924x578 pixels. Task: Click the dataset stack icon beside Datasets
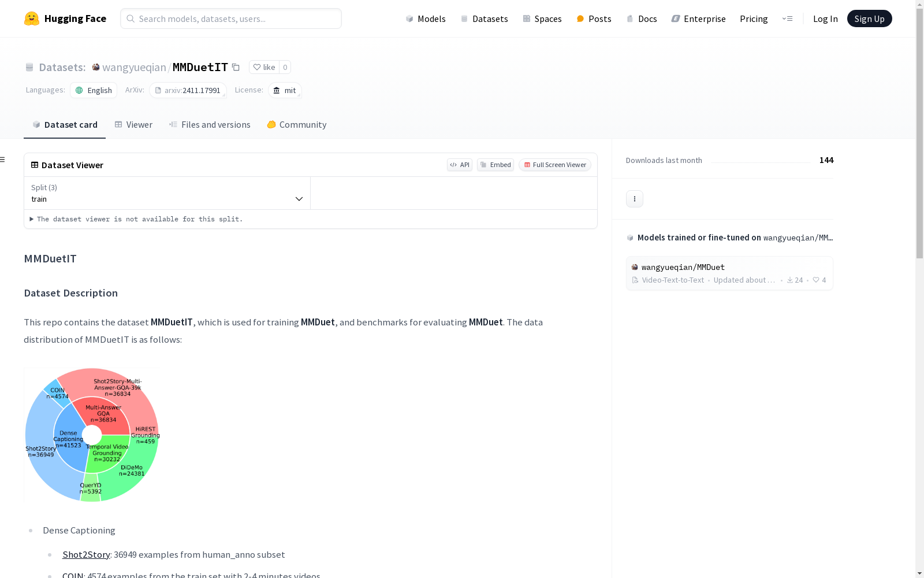click(29, 67)
